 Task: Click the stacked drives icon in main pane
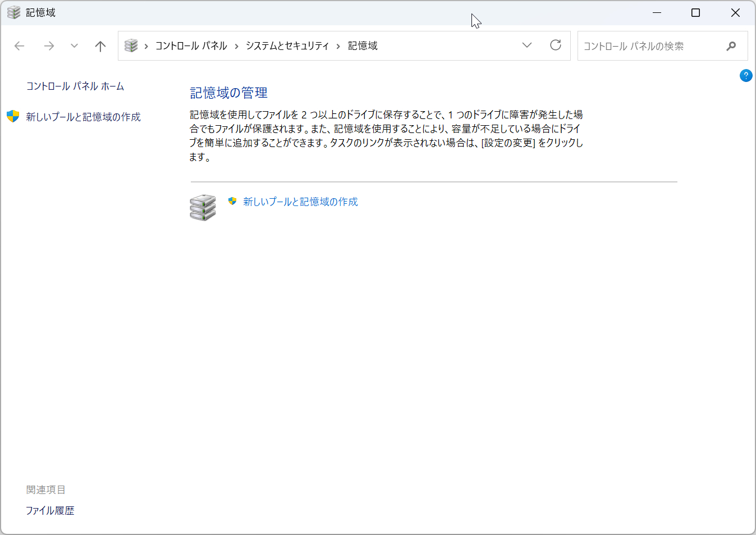pyautogui.click(x=203, y=207)
